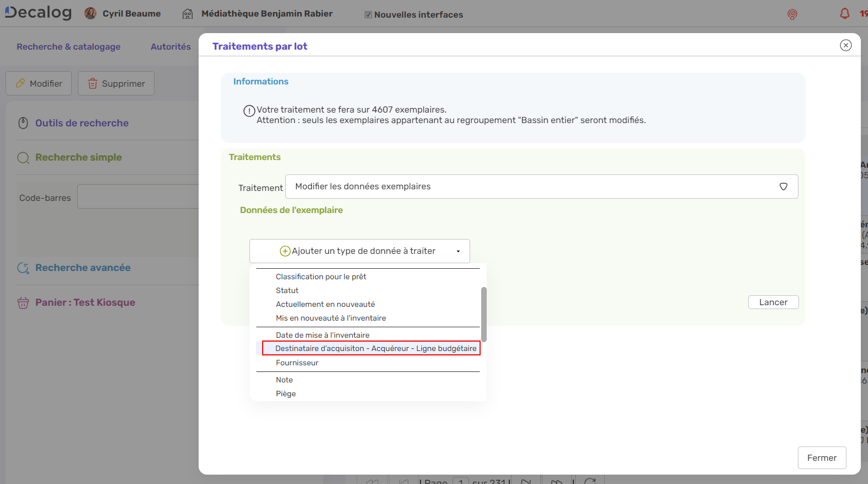Click the plus icon in Ajouter dropdown

tap(285, 251)
